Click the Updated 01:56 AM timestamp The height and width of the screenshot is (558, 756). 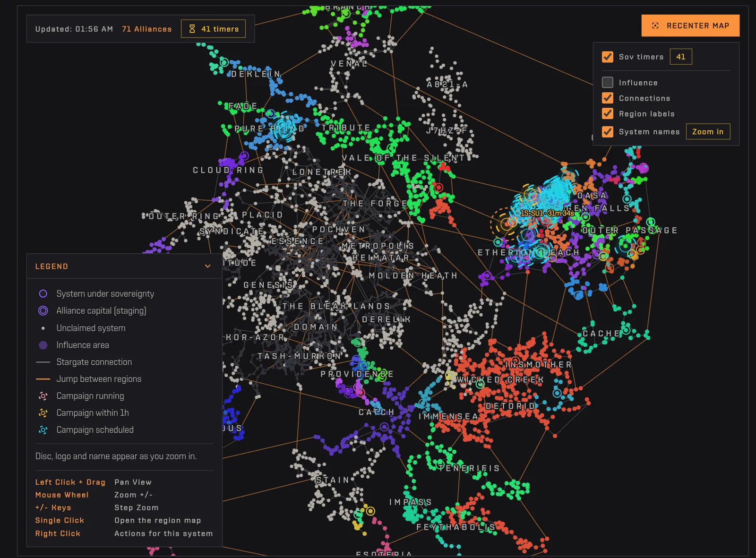pos(74,29)
